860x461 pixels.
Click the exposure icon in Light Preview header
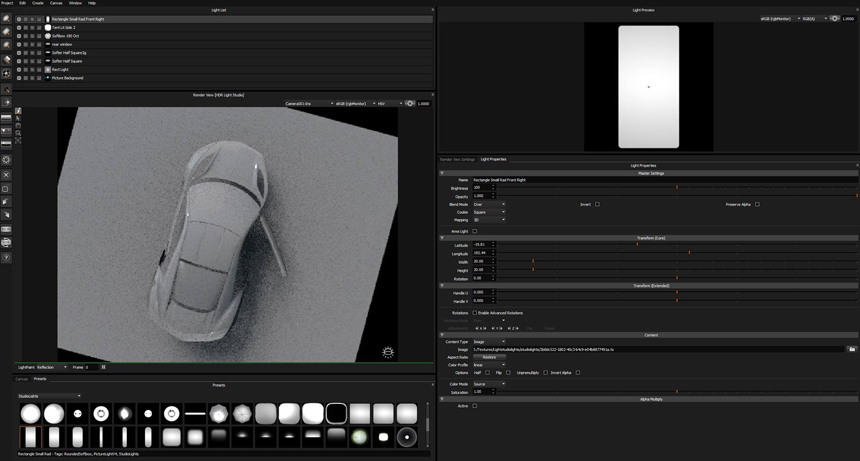tap(834, 19)
